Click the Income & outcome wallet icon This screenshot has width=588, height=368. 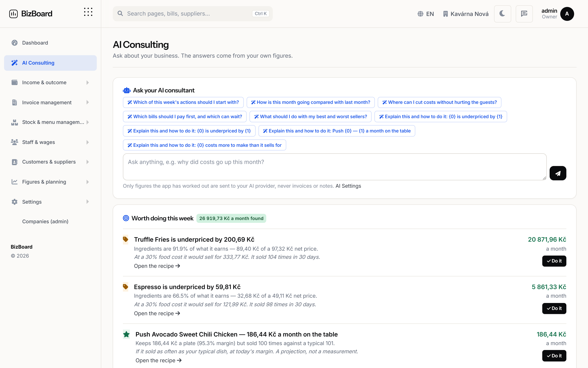point(14,83)
